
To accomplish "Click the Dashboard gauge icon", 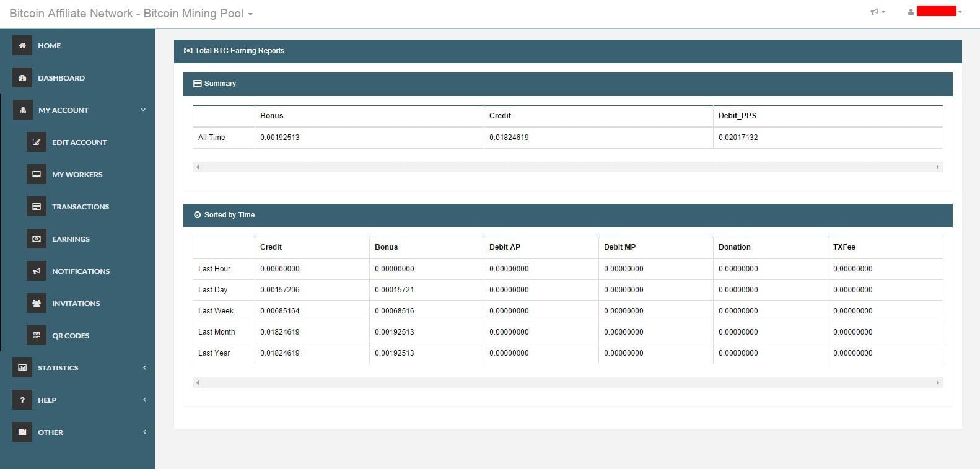I will coord(22,78).
